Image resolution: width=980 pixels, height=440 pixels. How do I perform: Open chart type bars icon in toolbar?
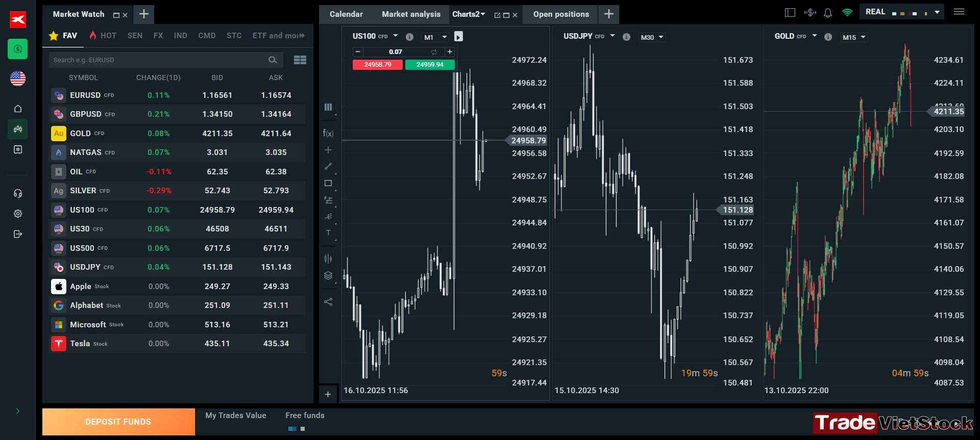click(328, 107)
